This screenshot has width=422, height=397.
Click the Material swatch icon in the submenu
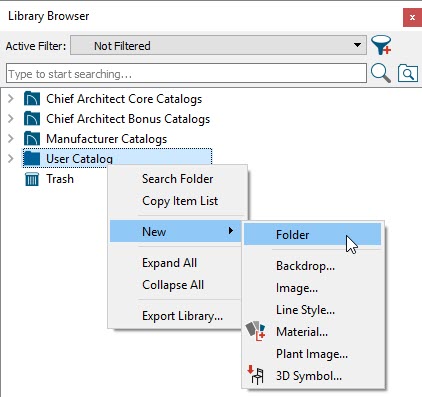point(256,331)
